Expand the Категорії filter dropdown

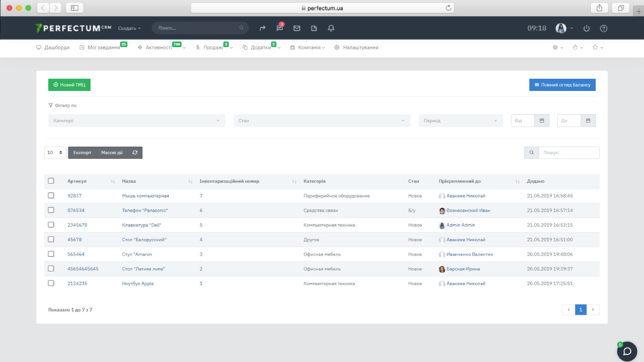coord(136,121)
